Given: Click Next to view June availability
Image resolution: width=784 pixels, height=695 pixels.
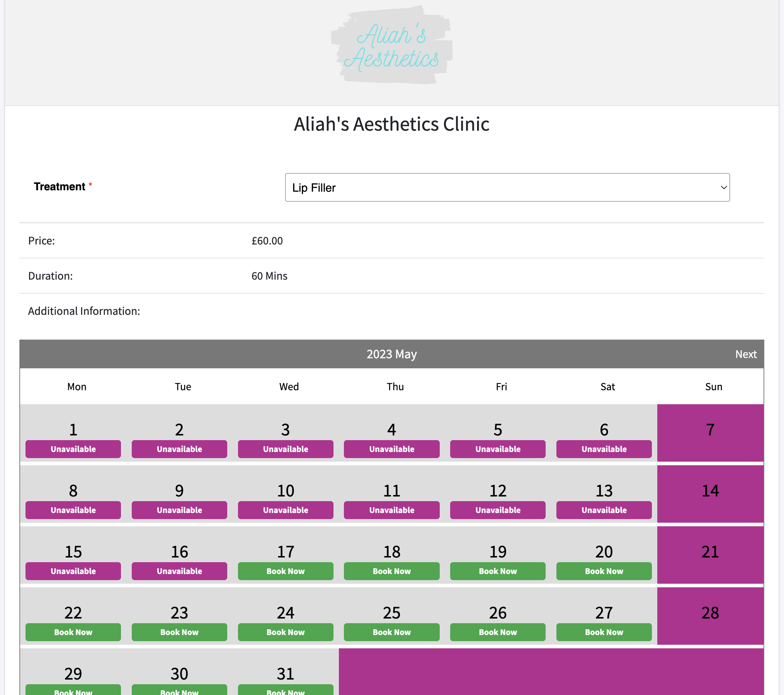Looking at the screenshot, I should [x=746, y=354].
